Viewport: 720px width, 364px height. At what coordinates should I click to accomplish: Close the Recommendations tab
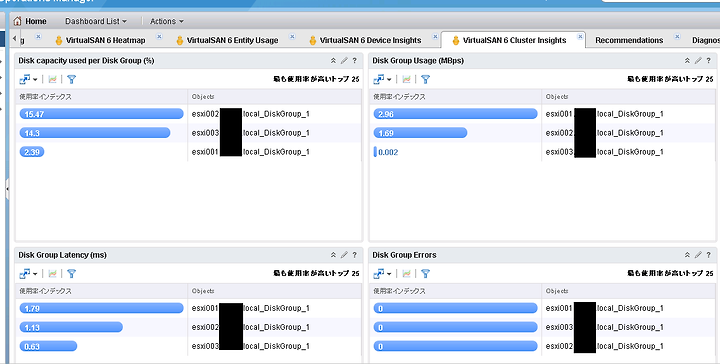coord(677,36)
